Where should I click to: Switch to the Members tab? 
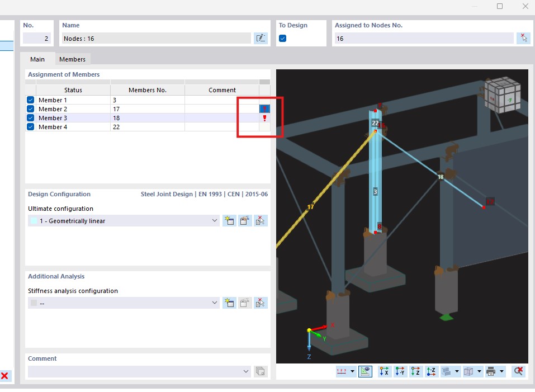point(72,59)
